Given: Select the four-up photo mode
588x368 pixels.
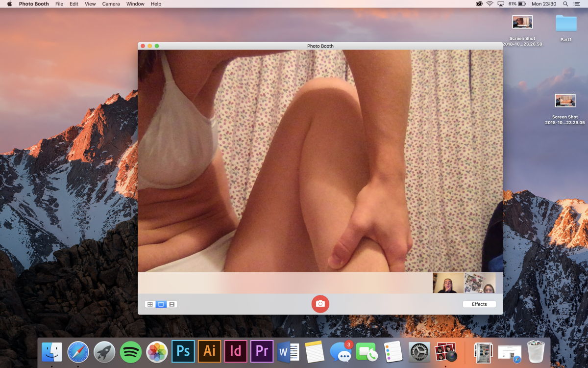Looking at the screenshot, I should pyautogui.click(x=150, y=304).
